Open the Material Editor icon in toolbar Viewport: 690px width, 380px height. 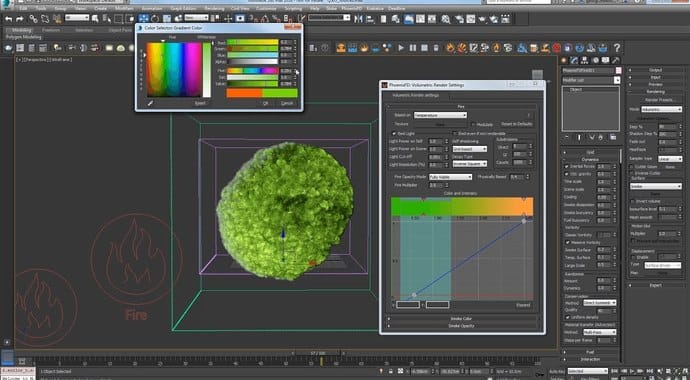(447, 18)
